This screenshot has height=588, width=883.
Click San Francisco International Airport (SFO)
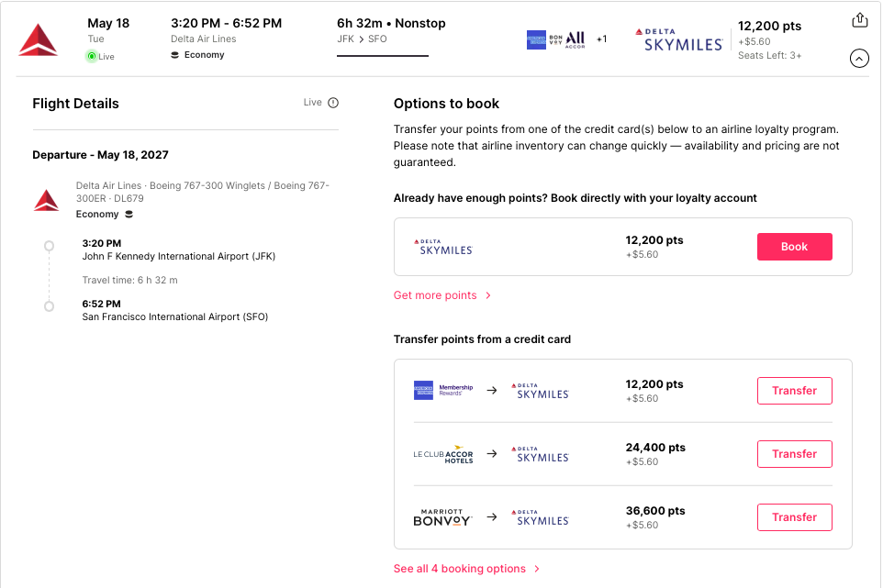175,316
